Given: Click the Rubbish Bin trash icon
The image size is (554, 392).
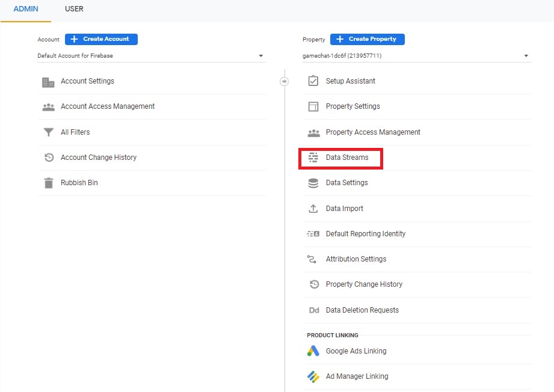Looking at the screenshot, I should point(48,183).
